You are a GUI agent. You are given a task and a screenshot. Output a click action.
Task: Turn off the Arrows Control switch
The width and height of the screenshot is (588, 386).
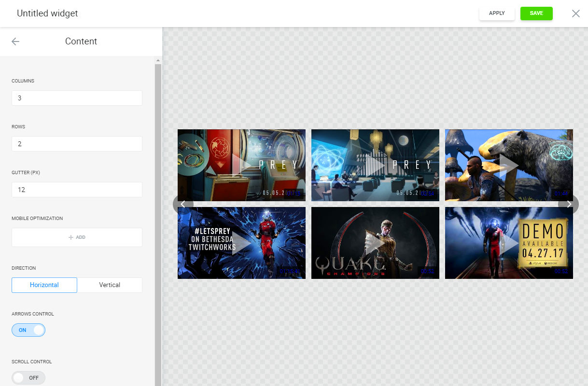[28, 330]
